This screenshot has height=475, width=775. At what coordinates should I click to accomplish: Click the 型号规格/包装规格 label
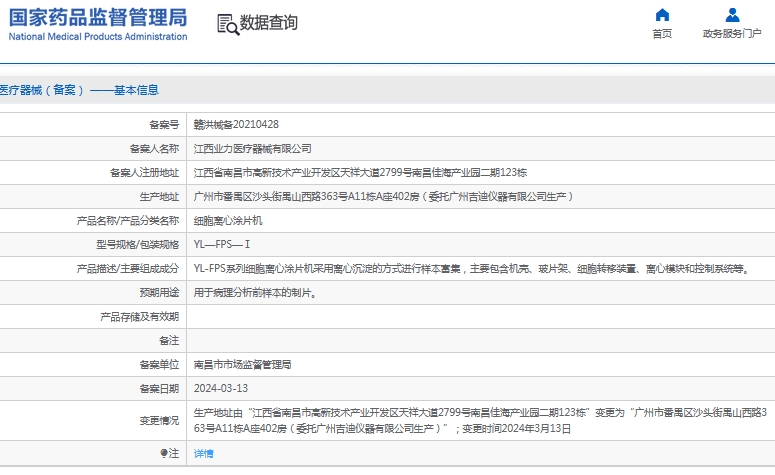137,245
